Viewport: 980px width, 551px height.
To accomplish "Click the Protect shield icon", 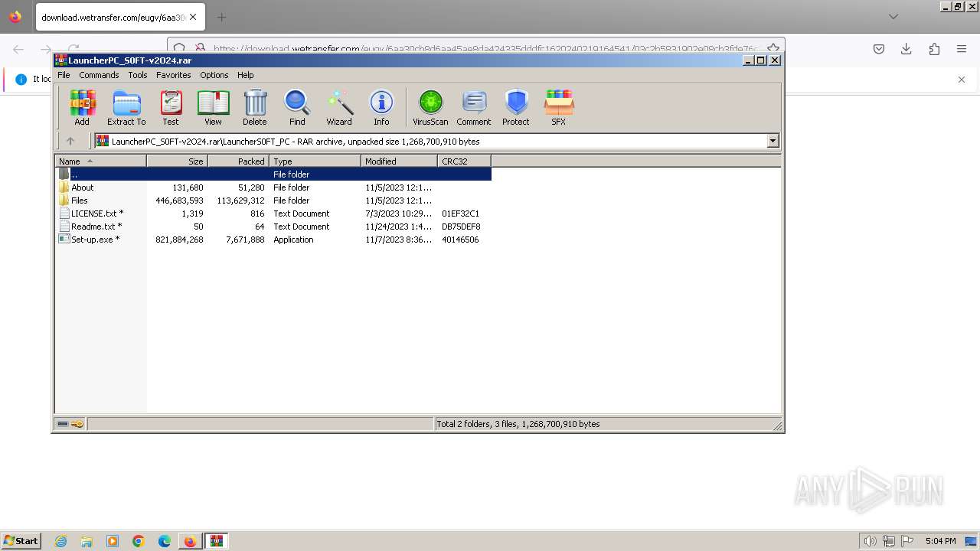I will coord(516,107).
